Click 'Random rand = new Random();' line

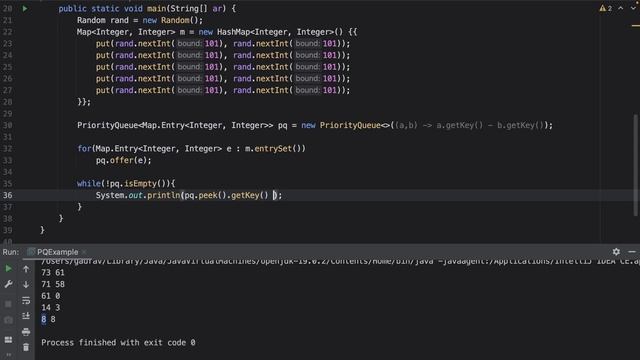point(140,20)
